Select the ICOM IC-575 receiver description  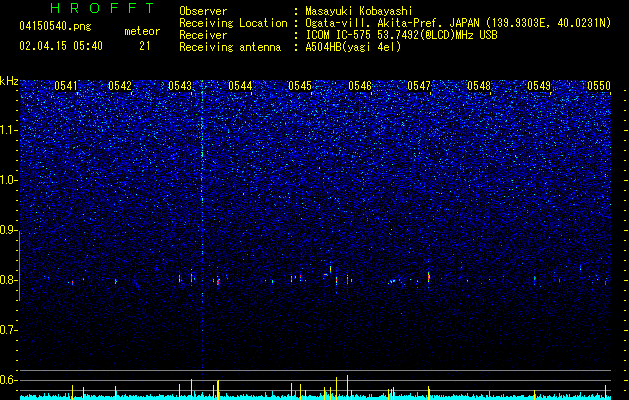click(401, 35)
